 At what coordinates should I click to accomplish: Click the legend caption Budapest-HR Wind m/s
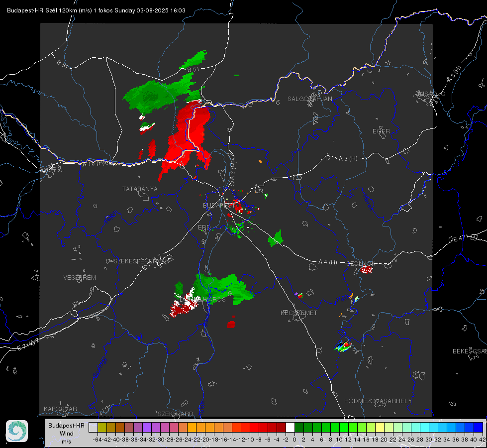[66, 434]
